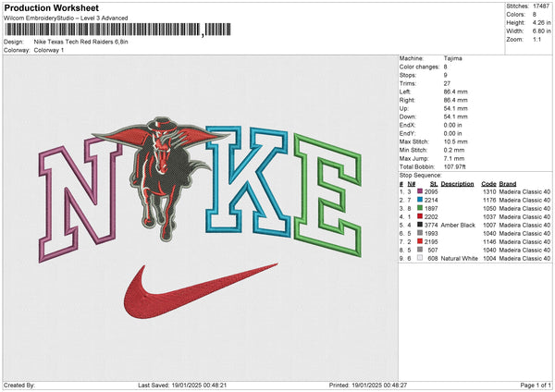Click the Total Bobbin value '107.97ft'

455,166
